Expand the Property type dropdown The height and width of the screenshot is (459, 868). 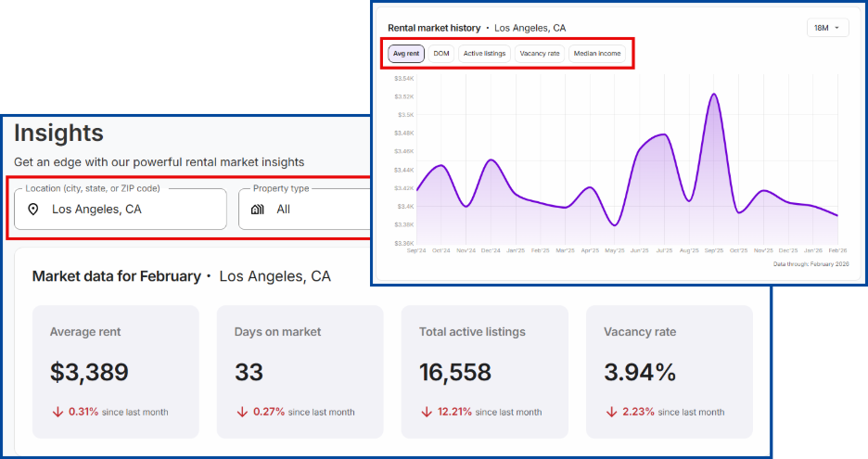tap(306, 209)
